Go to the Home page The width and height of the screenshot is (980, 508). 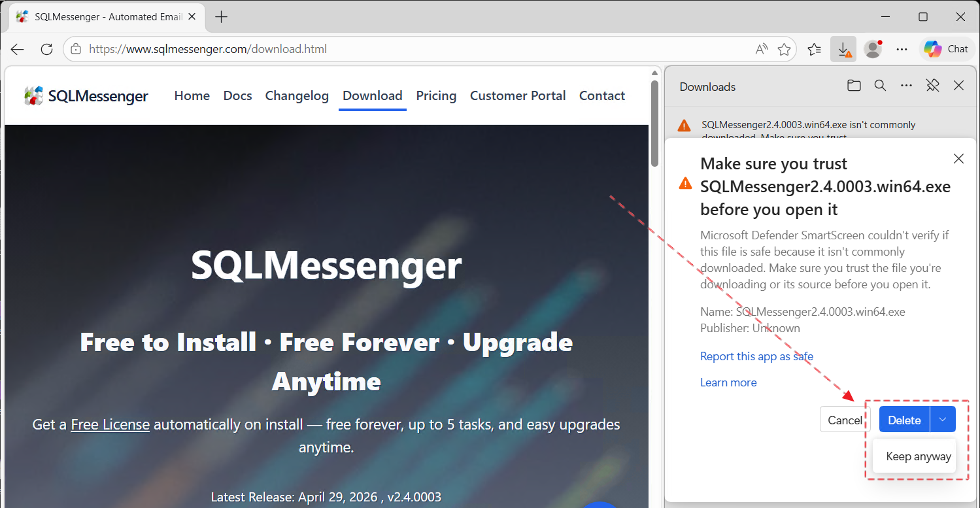point(192,95)
